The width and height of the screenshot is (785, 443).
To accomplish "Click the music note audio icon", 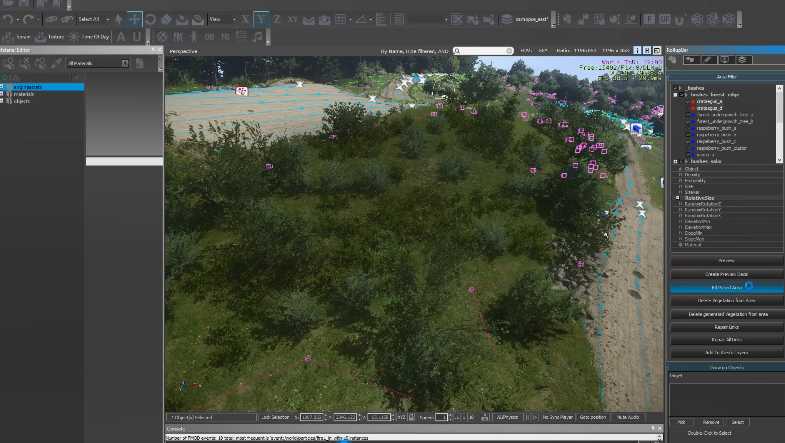I will [x=258, y=37].
